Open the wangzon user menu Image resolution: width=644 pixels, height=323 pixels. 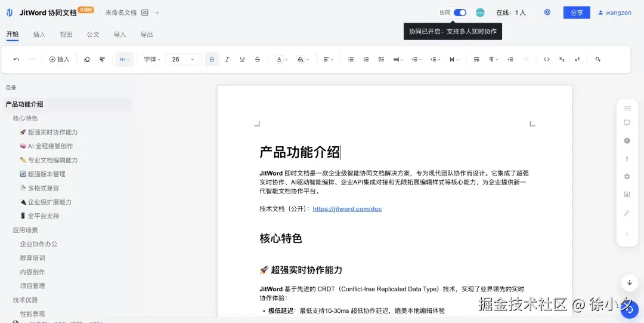[614, 13]
